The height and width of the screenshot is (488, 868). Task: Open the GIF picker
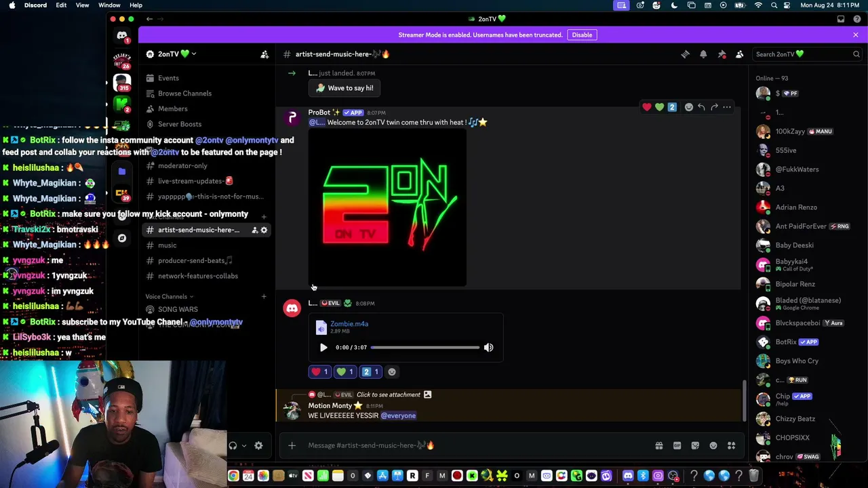tap(677, 445)
